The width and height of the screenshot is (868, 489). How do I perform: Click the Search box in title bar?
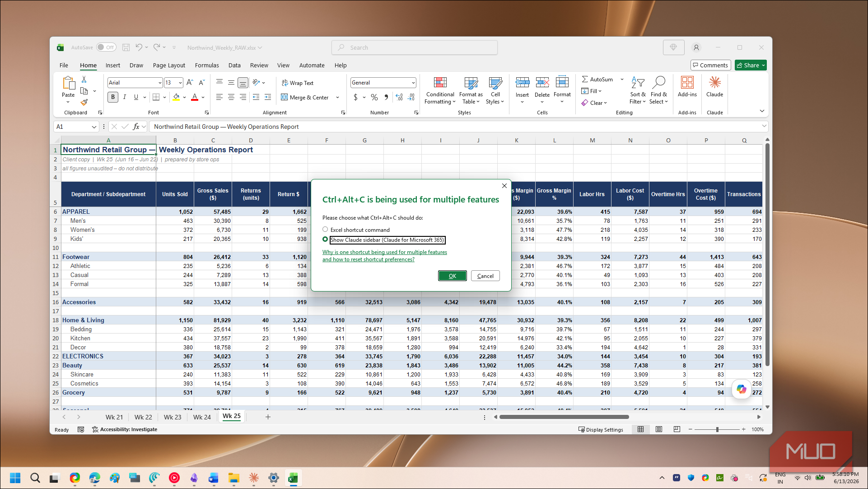tap(414, 47)
